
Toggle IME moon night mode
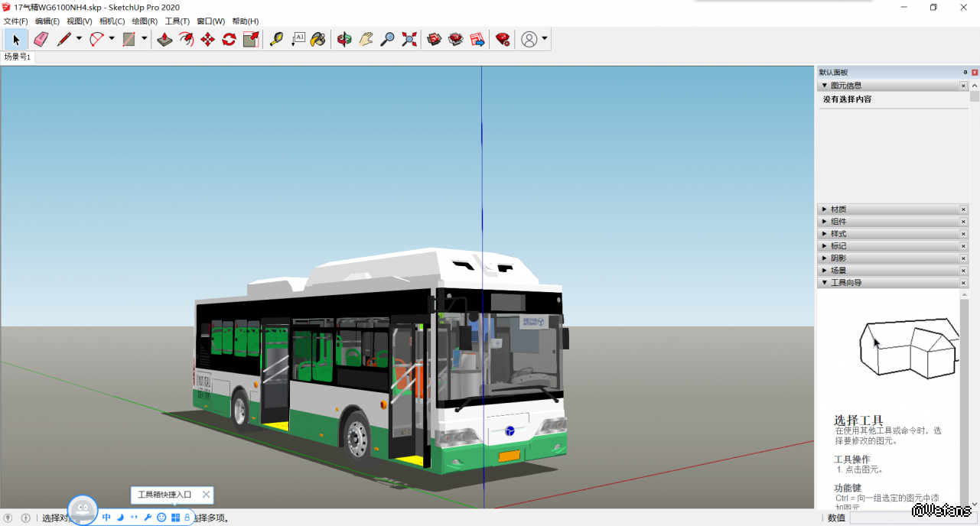pos(120,518)
